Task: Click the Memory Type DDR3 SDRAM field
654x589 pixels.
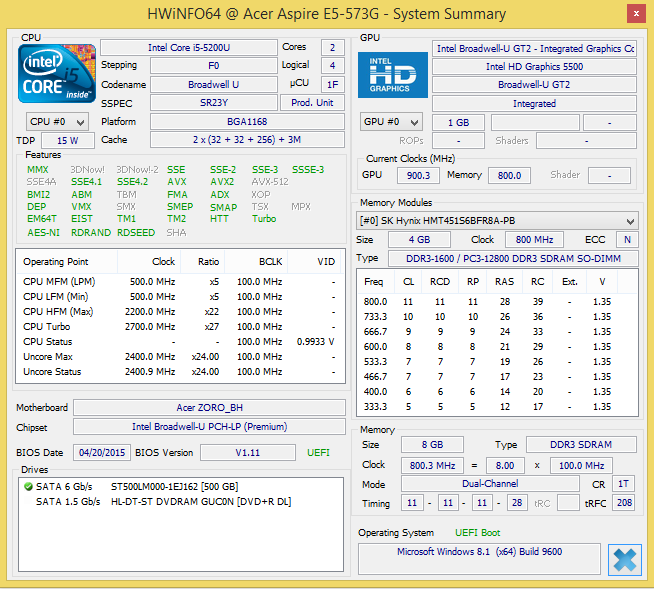Action: [581, 445]
